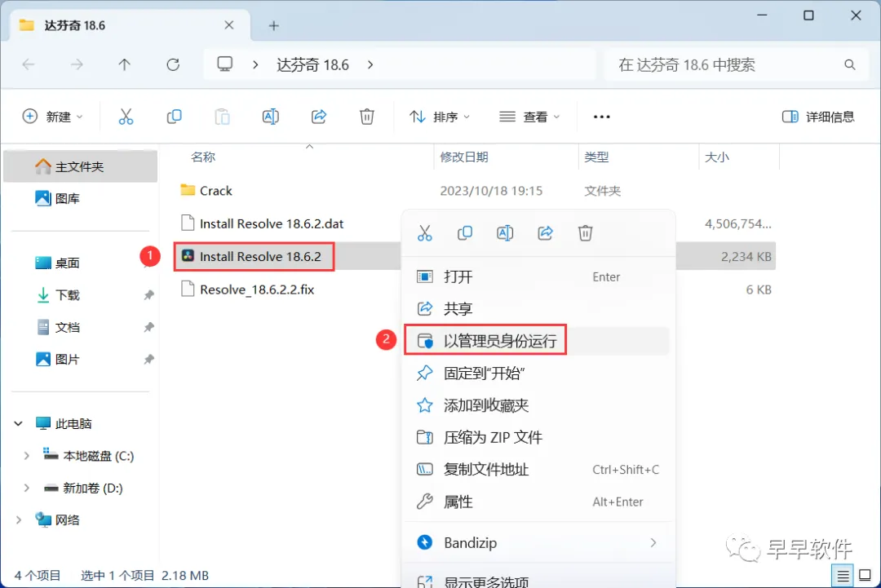Choose 打开 from the context menu
Viewport: 881px width, 588px height.
(538, 276)
